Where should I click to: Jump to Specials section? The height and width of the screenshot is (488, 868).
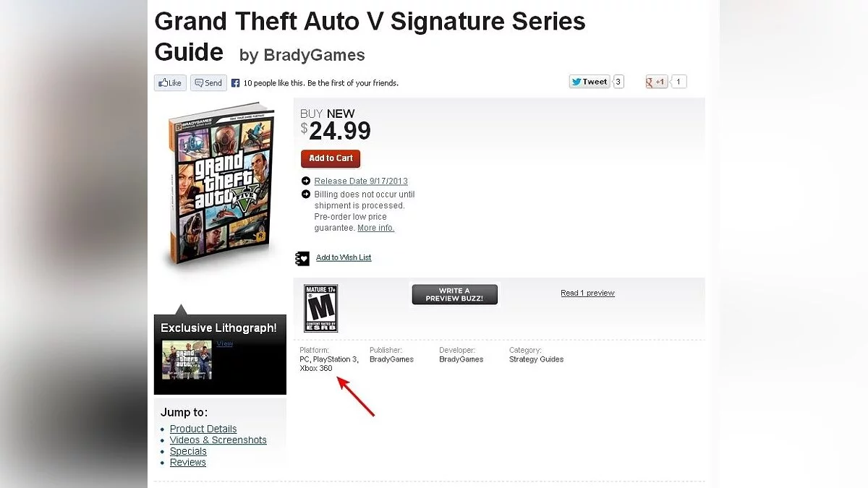coord(188,451)
